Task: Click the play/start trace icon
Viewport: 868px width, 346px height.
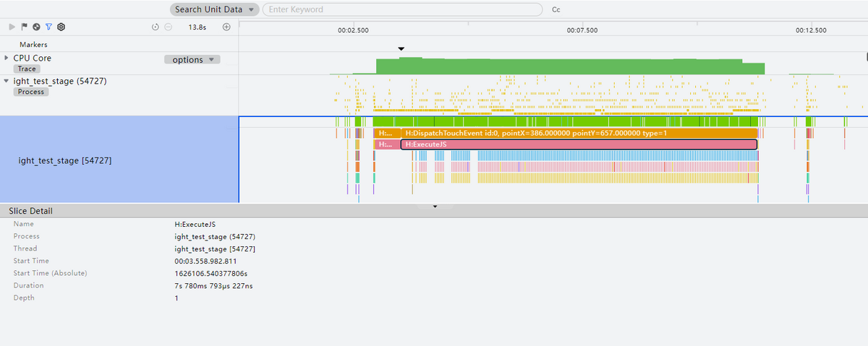Action: (12, 27)
